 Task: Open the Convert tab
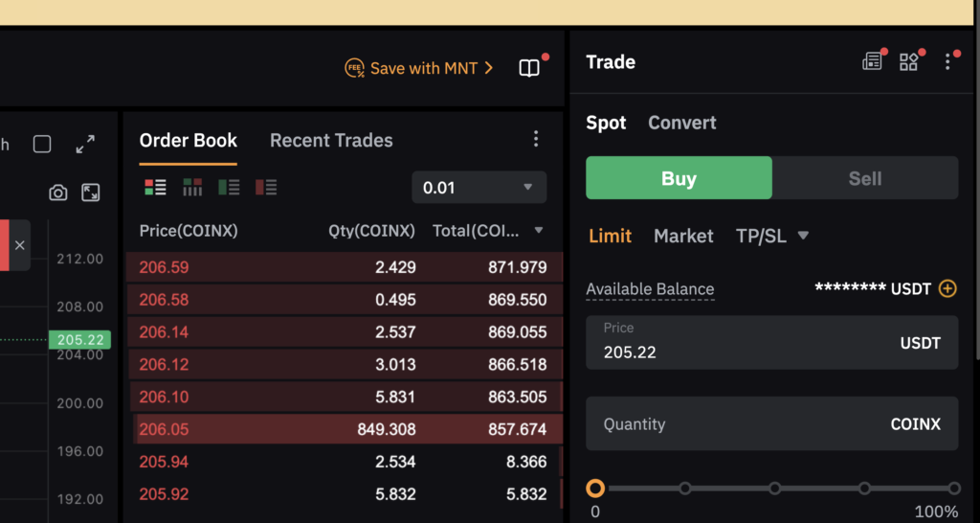(681, 123)
